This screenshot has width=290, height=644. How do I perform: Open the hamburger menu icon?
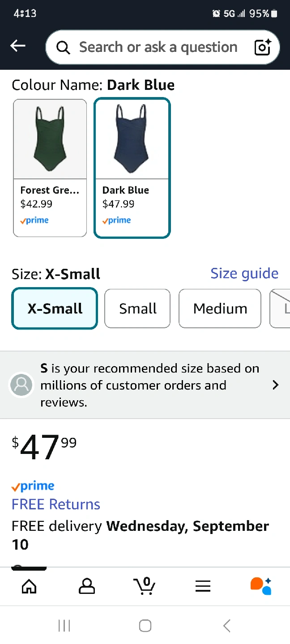203,586
